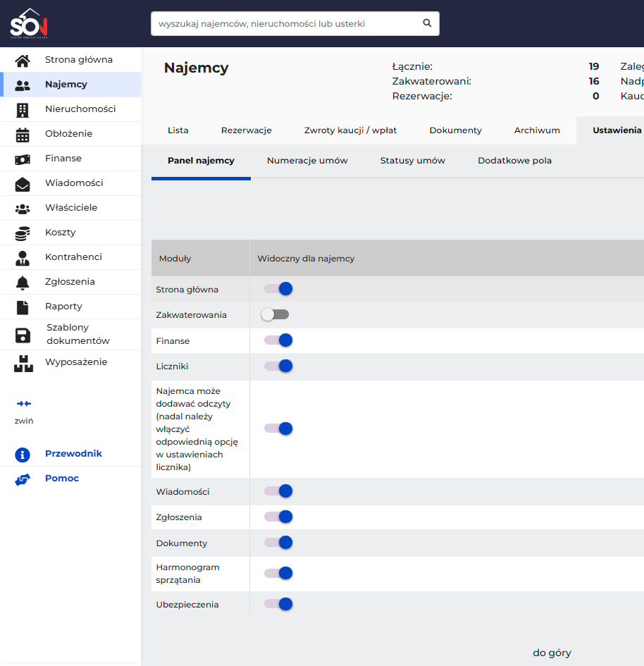Toggle Liczniki module visibility
Viewport: 644px width, 666px height.
(x=278, y=366)
